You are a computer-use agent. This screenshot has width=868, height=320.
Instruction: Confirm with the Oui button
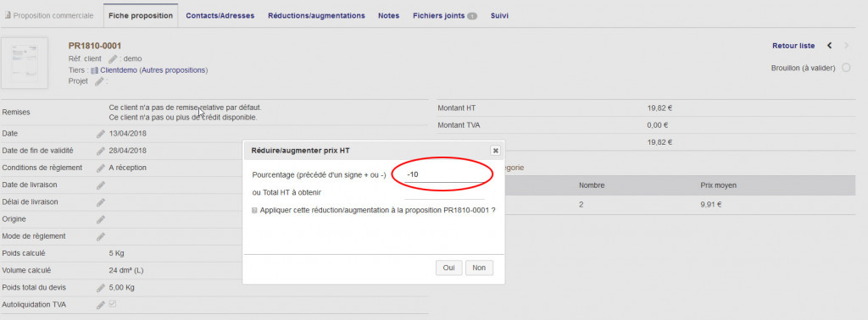click(449, 268)
